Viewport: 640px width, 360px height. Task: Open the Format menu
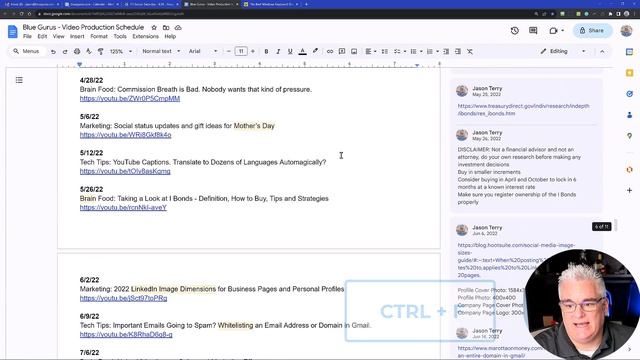pos(99,36)
